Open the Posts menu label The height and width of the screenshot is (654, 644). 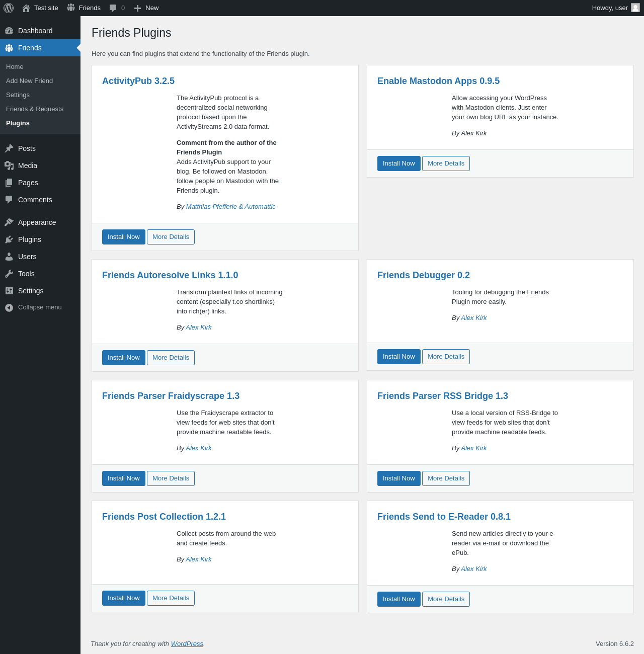coord(27,148)
